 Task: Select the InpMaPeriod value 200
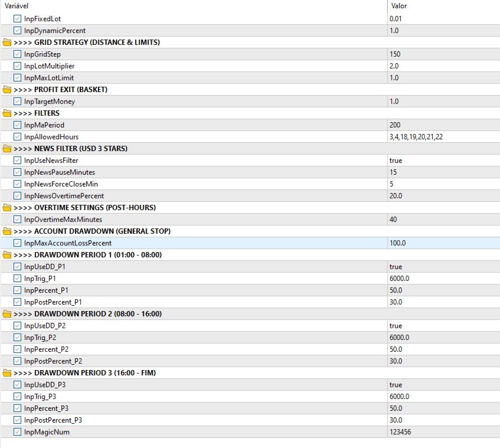(x=395, y=125)
